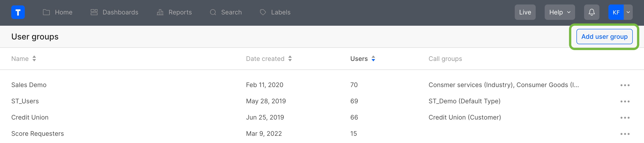Image resolution: width=644 pixels, height=143 pixels.
Task: Toggle sorting on Date created column
Action: pos(290,59)
